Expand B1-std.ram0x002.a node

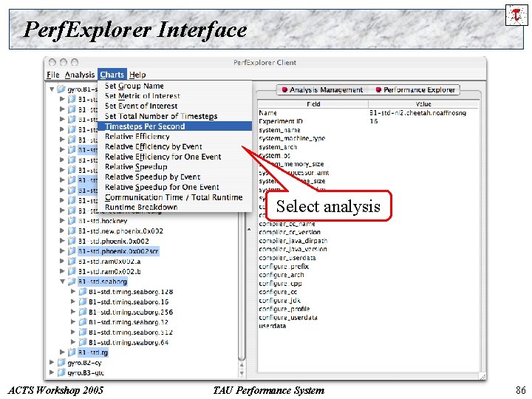pyautogui.click(x=62, y=261)
